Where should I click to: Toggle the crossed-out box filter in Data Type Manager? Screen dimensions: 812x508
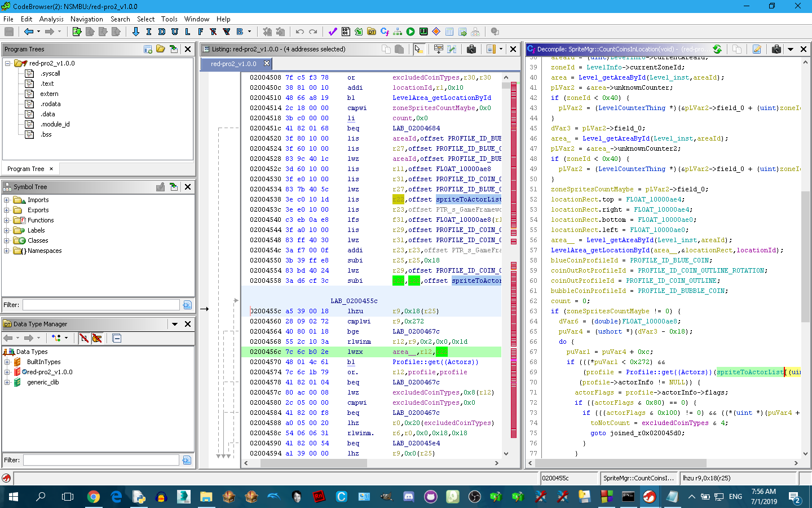pos(84,338)
